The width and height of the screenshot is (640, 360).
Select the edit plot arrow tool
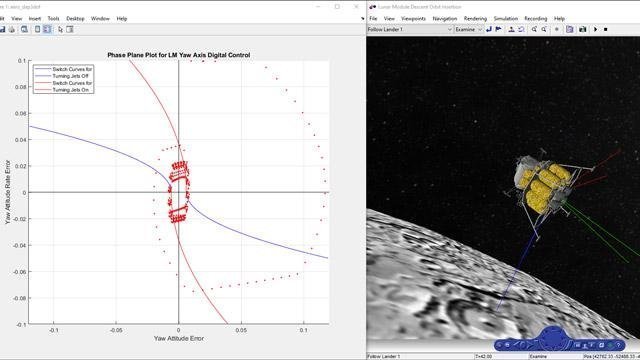tap(60, 29)
